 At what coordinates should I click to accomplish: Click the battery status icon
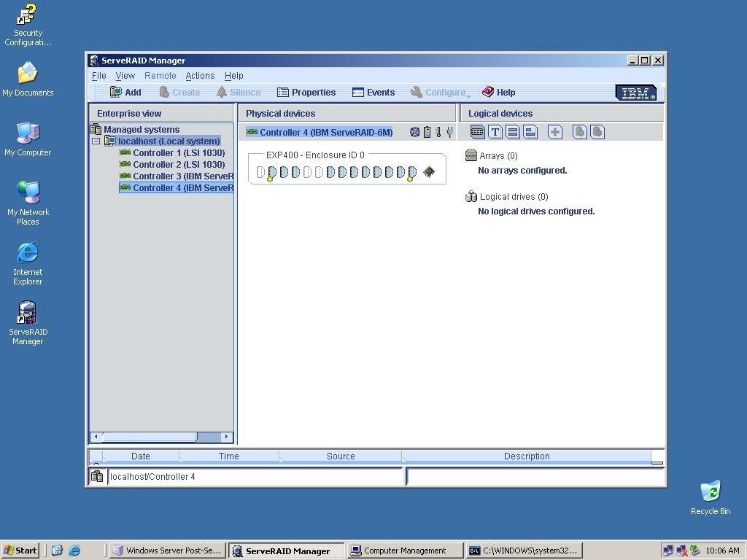pos(427,132)
